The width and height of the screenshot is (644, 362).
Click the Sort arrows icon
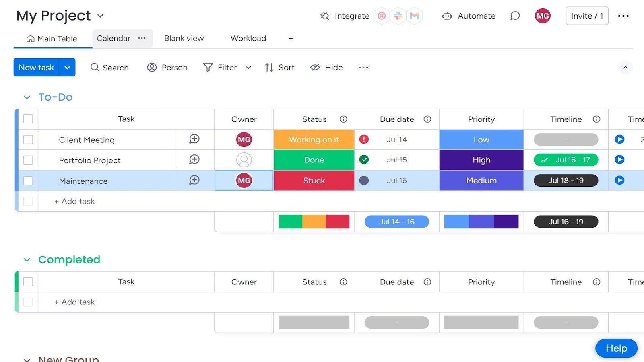pos(269,68)
